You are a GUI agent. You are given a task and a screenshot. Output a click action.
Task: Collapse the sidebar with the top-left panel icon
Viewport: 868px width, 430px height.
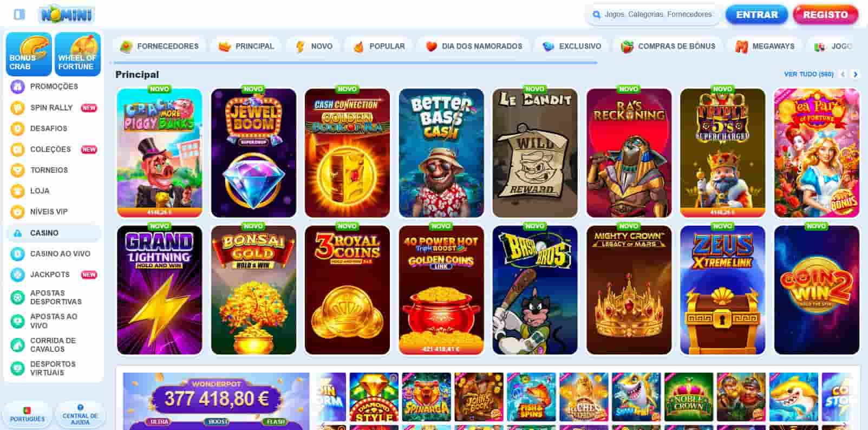[19, 14]
